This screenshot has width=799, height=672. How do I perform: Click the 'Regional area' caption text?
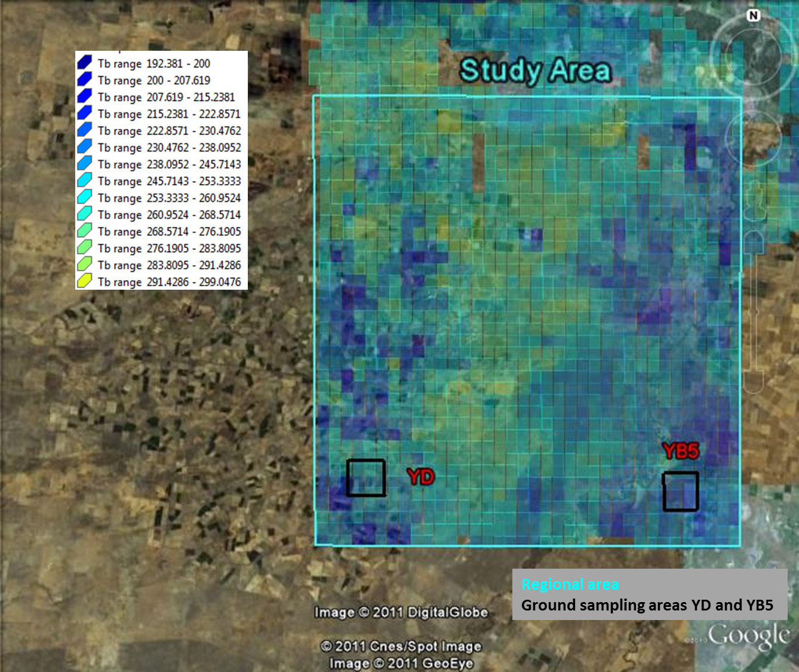[x=570, y=584]
